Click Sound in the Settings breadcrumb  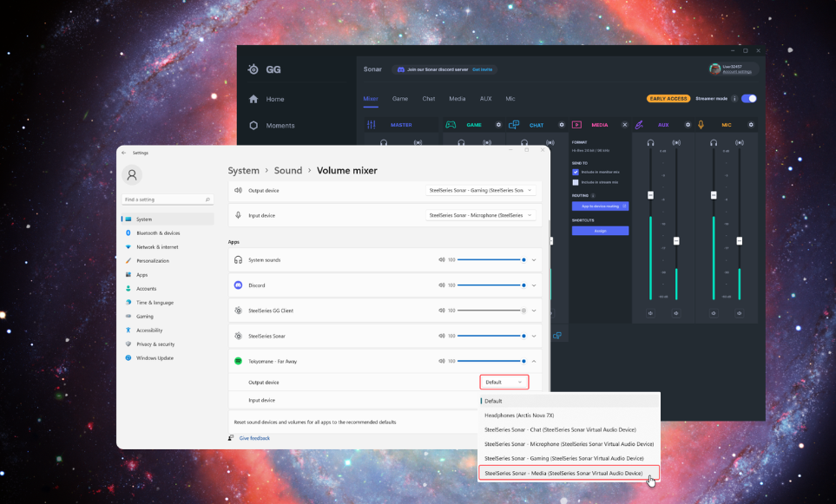tap(288, 171)
